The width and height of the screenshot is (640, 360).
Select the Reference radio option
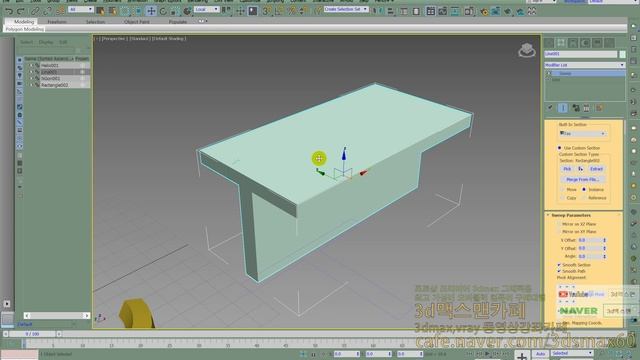(584, 198)
